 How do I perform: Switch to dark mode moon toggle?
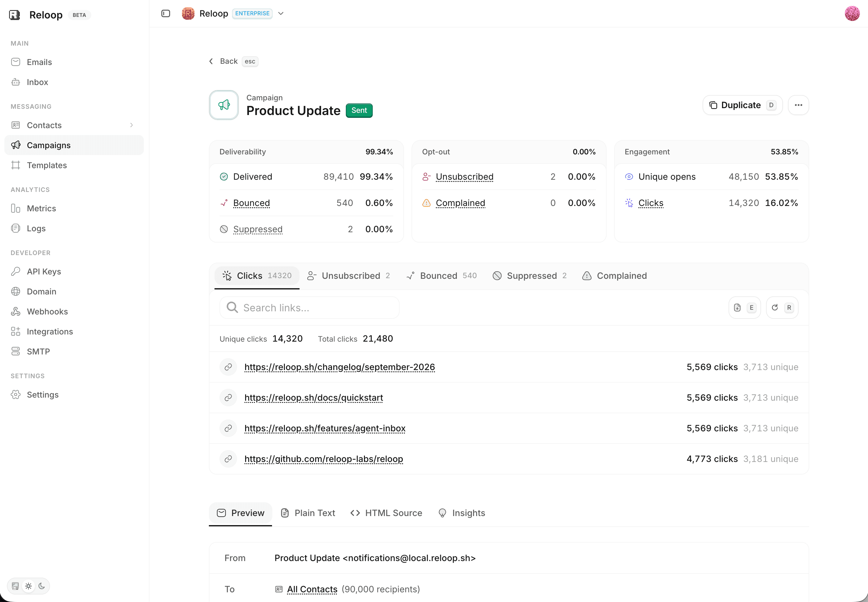42,586
